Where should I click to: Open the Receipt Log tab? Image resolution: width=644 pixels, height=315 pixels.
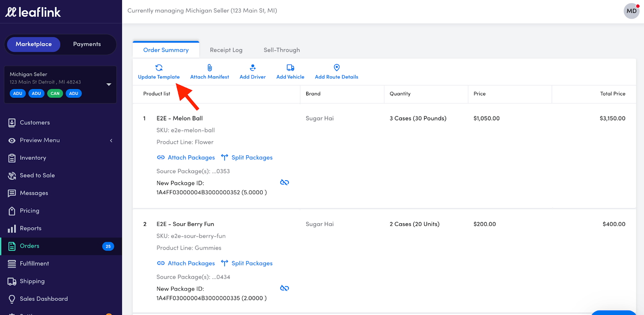click(226, 50)
